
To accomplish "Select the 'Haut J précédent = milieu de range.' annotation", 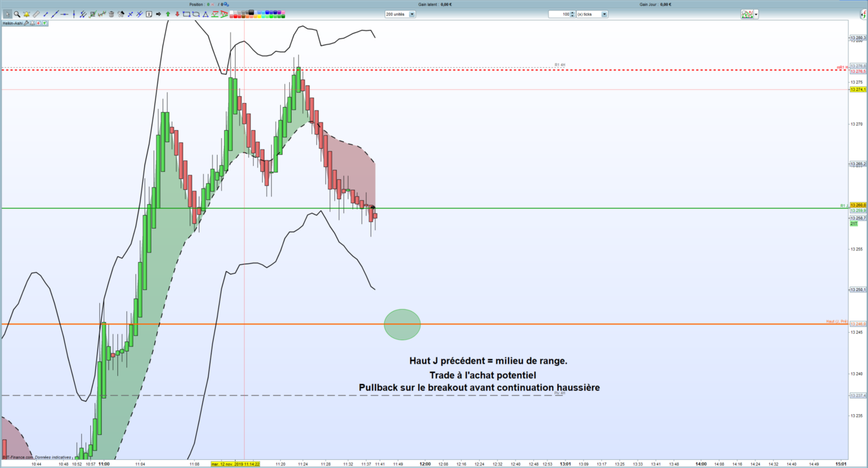I will (x=488, y=361).
